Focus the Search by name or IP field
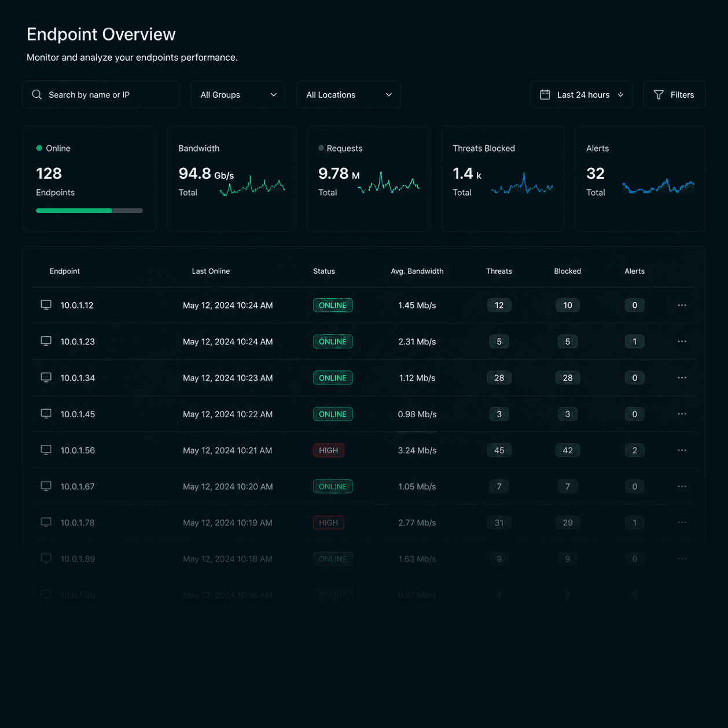This screenshot has height=728, width=728. 101,94
